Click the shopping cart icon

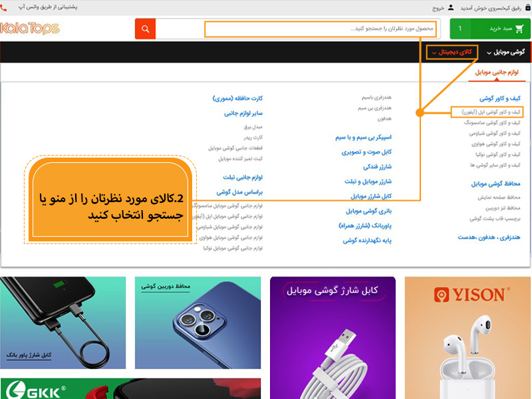click(517, 29)
